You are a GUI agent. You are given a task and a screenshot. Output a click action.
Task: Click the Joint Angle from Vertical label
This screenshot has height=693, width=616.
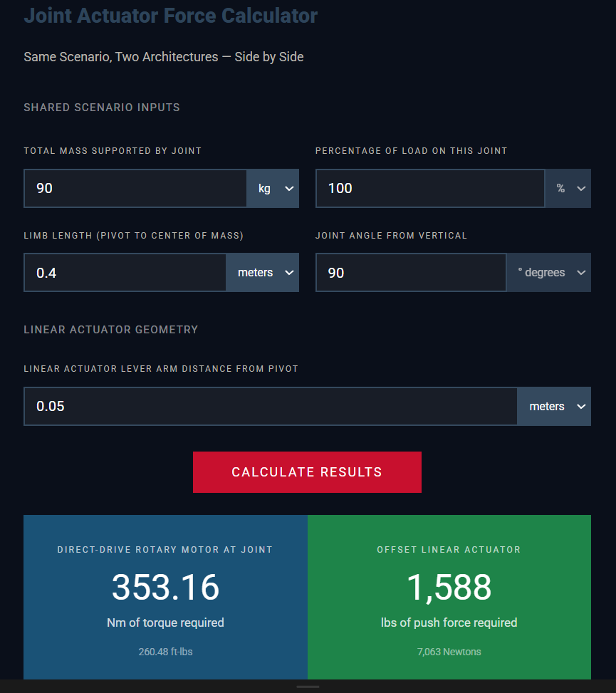[391, 236]
